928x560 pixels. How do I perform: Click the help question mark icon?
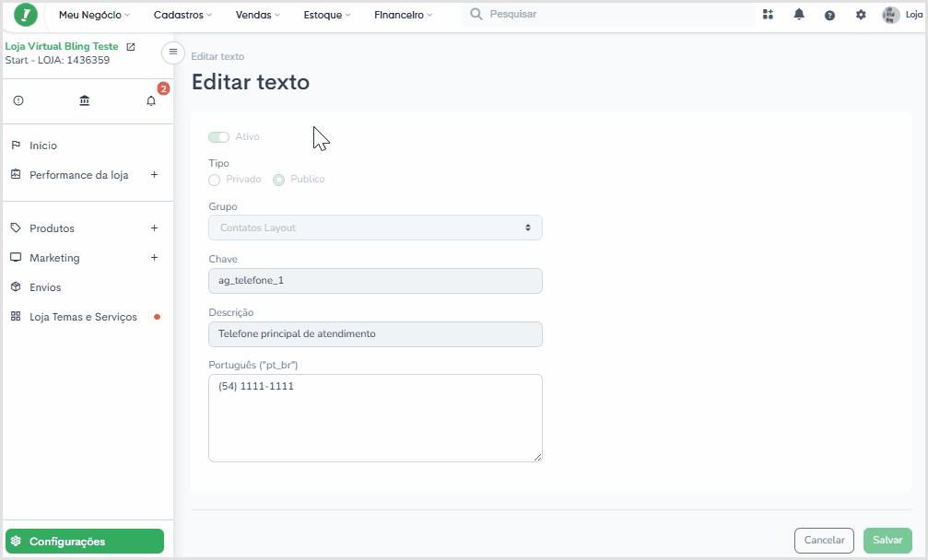[829, 16]
